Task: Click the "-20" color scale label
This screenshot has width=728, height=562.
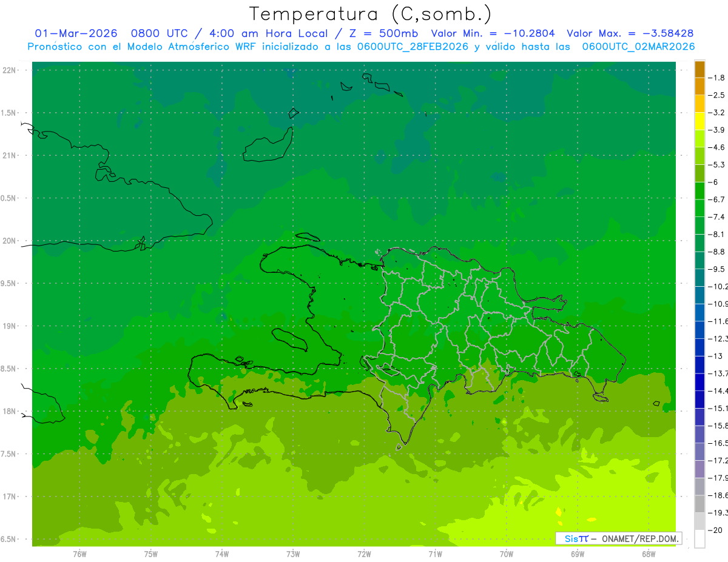Action: coord(716,529)
